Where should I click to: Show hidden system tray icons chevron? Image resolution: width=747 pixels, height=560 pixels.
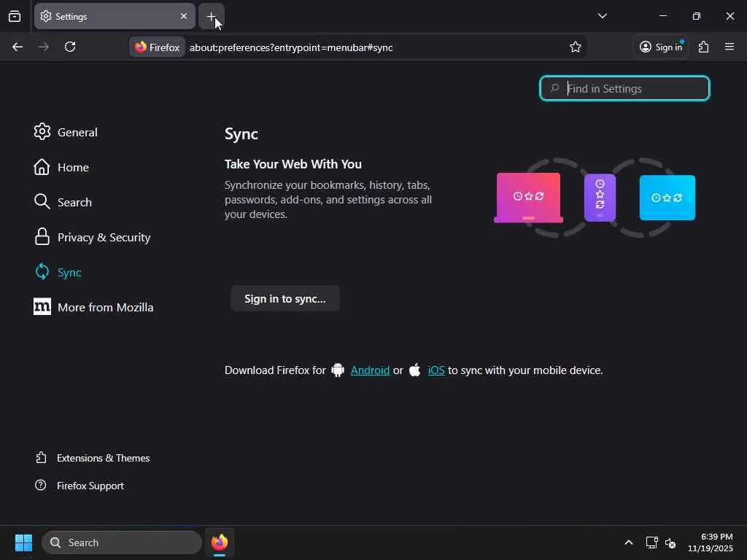[628, 542]
